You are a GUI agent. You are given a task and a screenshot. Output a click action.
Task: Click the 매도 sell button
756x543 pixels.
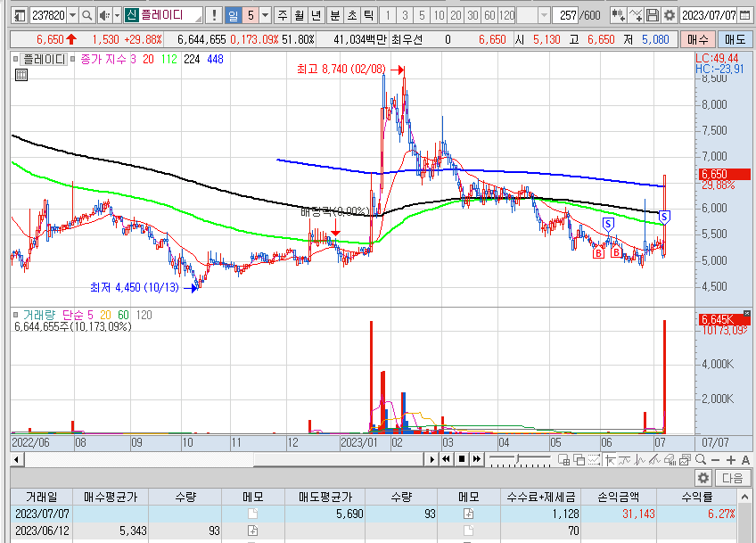(x=735, y=39)
